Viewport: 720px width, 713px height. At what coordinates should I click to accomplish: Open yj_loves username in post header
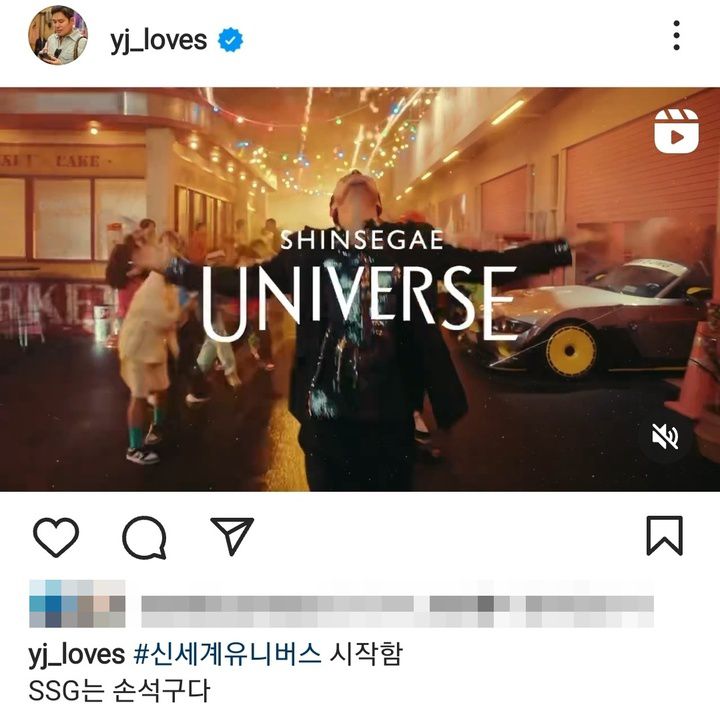pyautogui.click(x=158, y=40)
